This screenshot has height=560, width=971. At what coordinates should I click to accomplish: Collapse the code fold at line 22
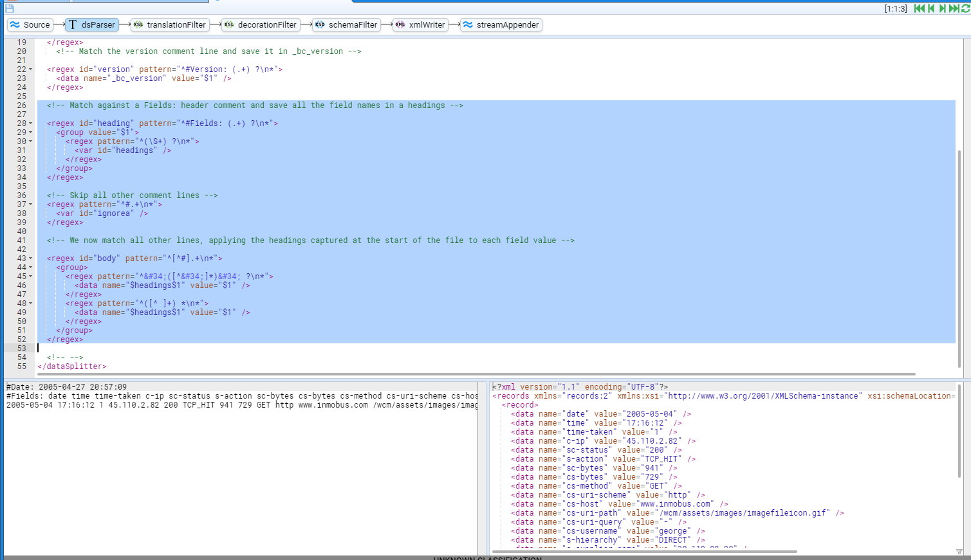tap(30, 69)
